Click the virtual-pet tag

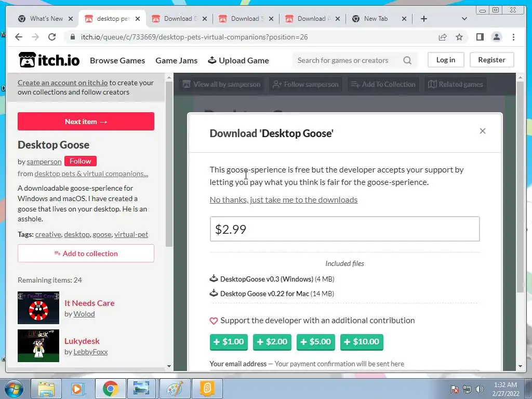coord(131,234)
